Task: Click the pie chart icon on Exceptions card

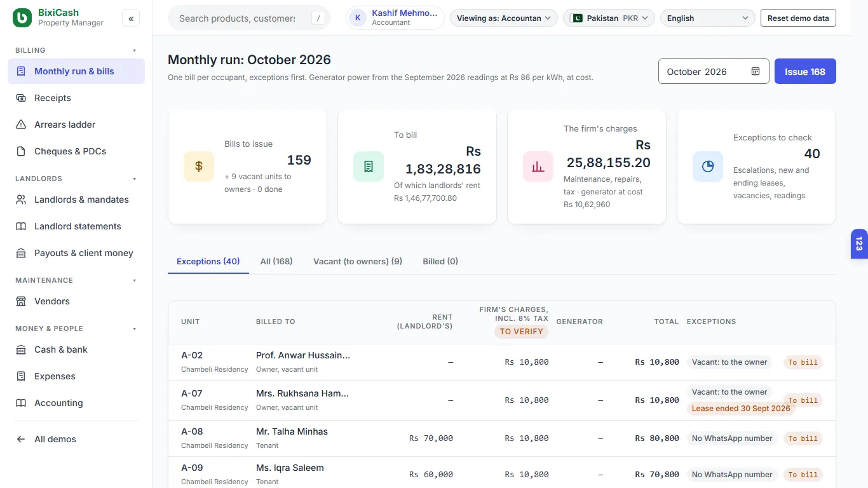Action: click(x=708, y=166)
